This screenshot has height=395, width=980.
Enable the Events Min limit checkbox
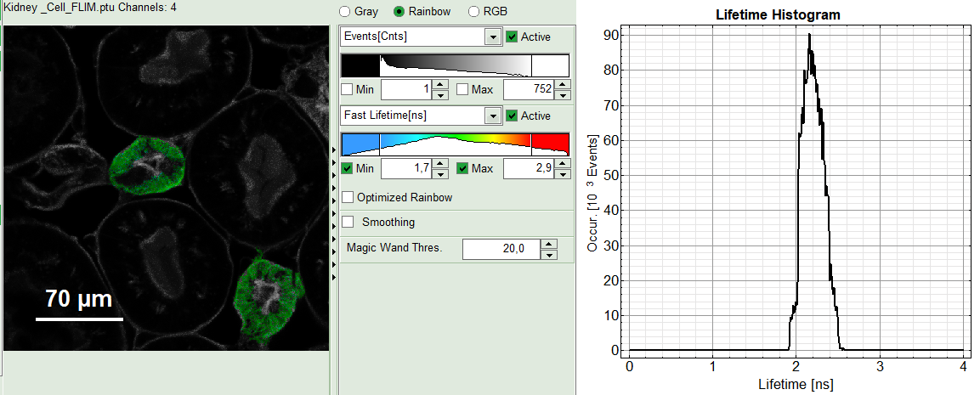pyautogui.click(x=347, y=89)
